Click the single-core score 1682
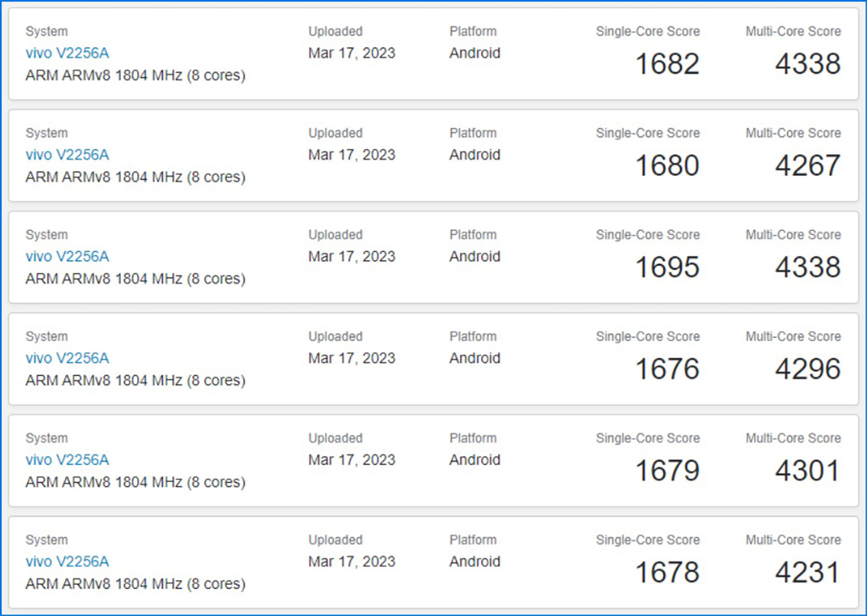 (667, 64)
